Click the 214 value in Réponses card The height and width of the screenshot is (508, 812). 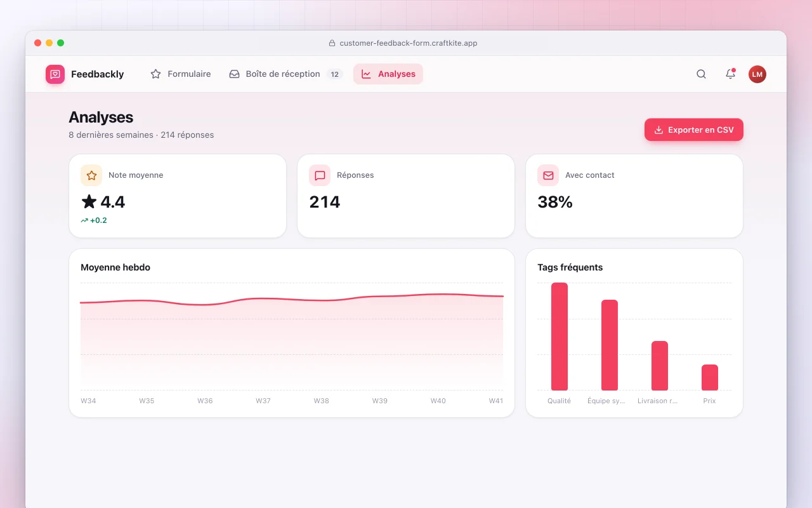click(x=325, y=202)
